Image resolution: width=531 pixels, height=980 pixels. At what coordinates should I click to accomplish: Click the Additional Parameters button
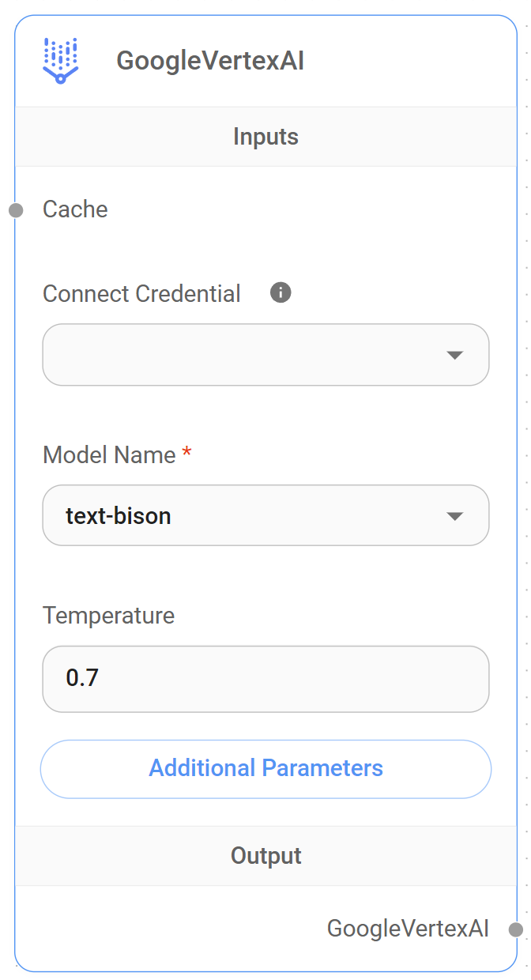[x=265, y=768]
